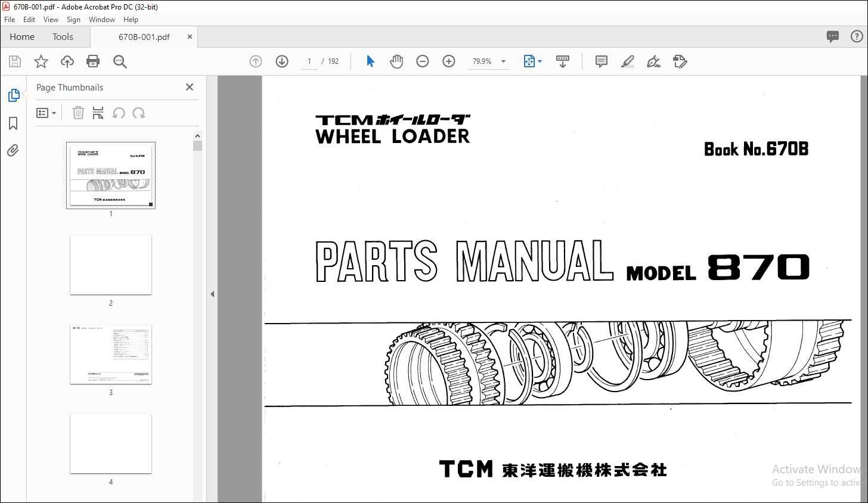Select the page 2 thumbnail
This screenshot has height=503, width=868.
[x=111, y=265]
